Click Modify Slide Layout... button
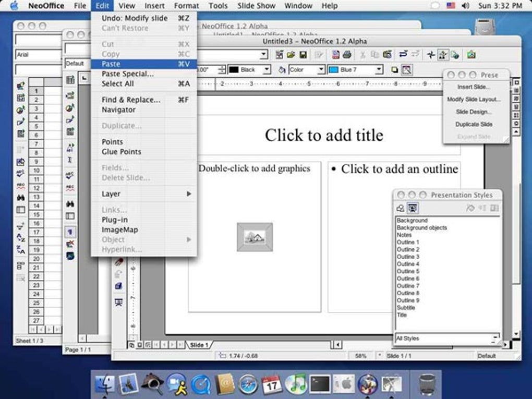 (474, 99)
